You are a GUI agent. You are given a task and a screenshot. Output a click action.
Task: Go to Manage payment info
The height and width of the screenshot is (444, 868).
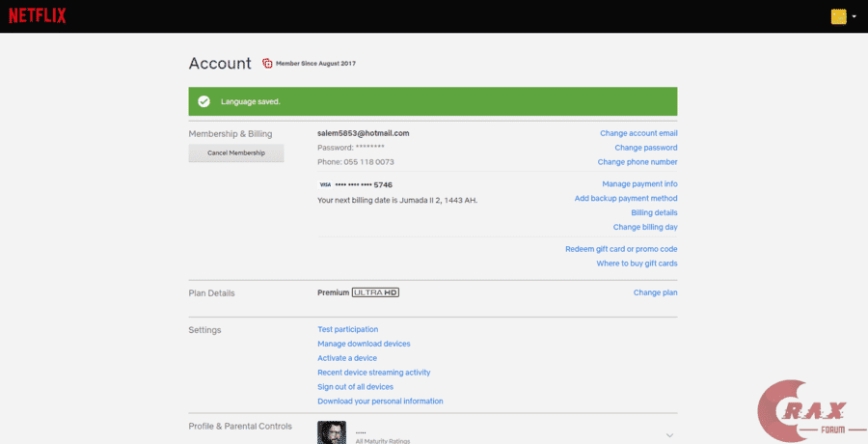click(x=639, y=183)
